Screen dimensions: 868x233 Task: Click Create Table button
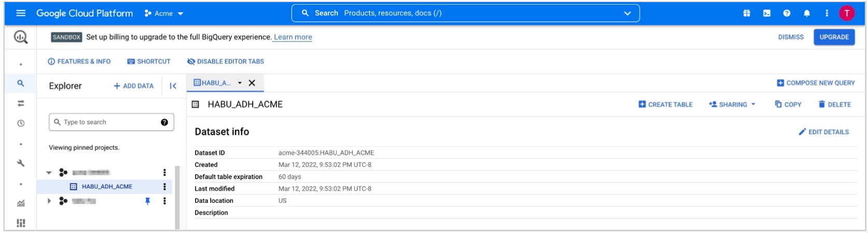tap(665, 105)
